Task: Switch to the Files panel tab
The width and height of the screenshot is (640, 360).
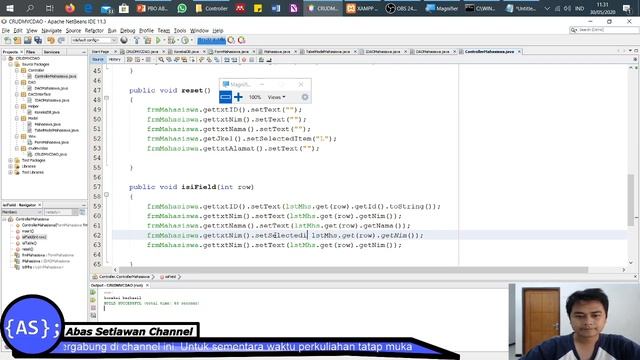Action: coord(31,52)
